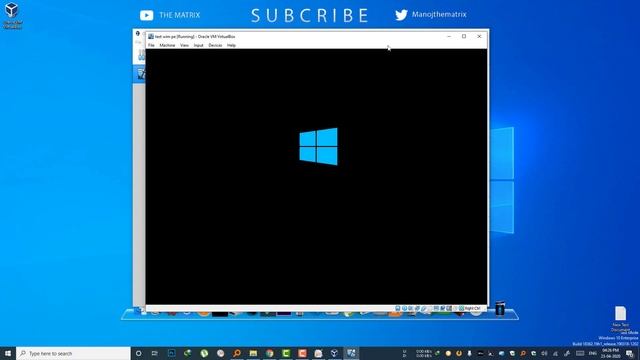Click the Manojthematrix Twitter handle
The image size is (640, 360).
[439, 14]
